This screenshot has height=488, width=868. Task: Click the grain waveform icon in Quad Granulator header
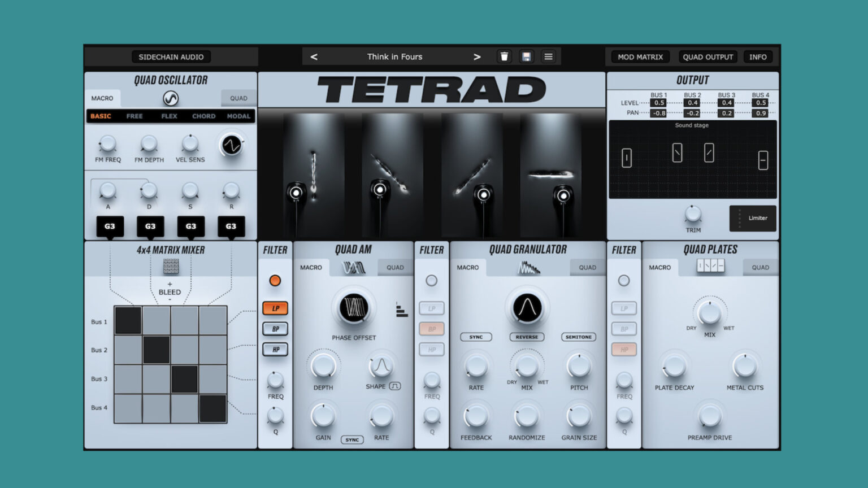(x=528, y=267)
